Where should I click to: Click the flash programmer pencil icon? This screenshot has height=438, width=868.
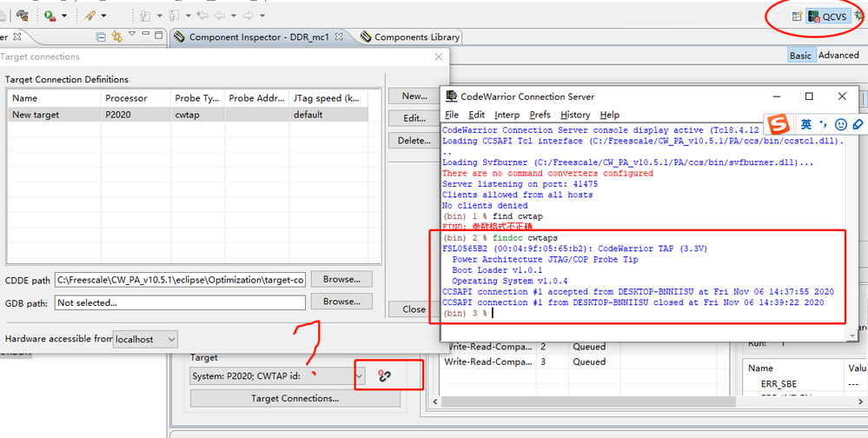(89, 16)
